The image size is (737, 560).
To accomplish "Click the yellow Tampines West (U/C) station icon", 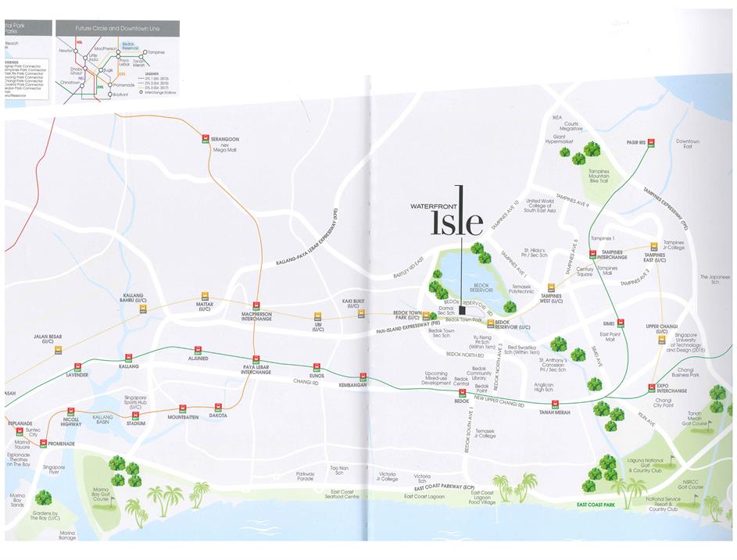I will [551, 287].
